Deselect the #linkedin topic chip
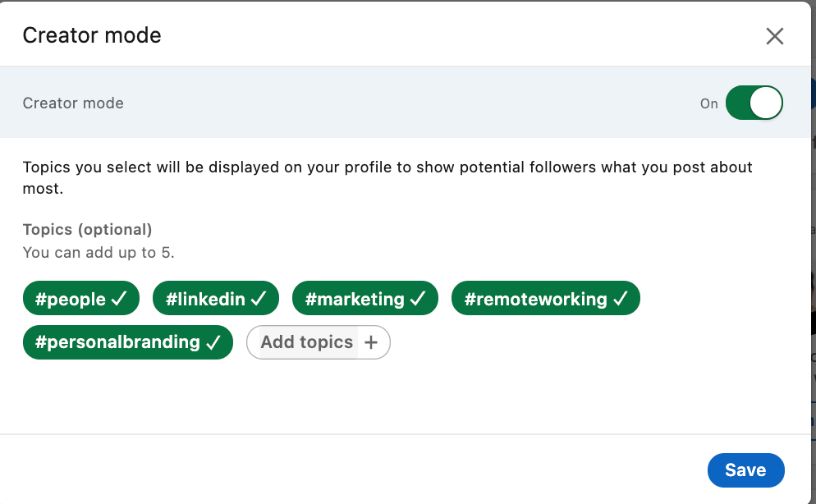 [x=215, y=300]
